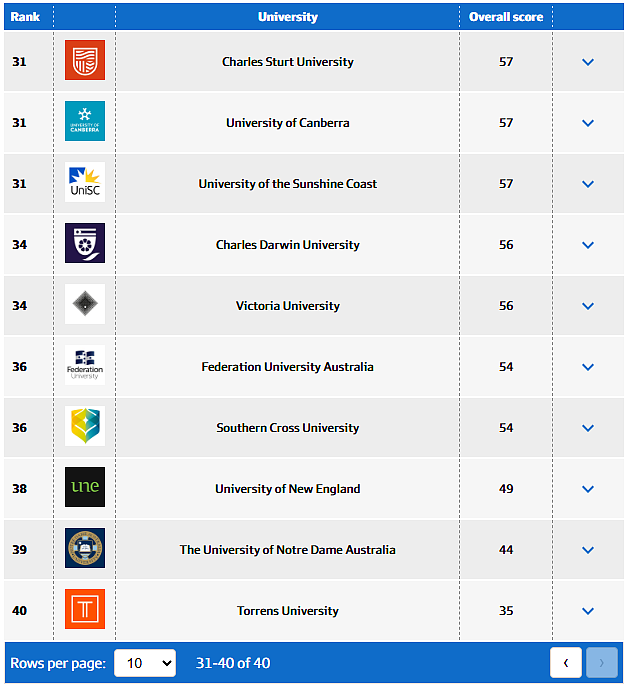Viewport: 625px width, 685px height.
Task: Click the Charles Darwin University crest
Action: pos(85,243)
